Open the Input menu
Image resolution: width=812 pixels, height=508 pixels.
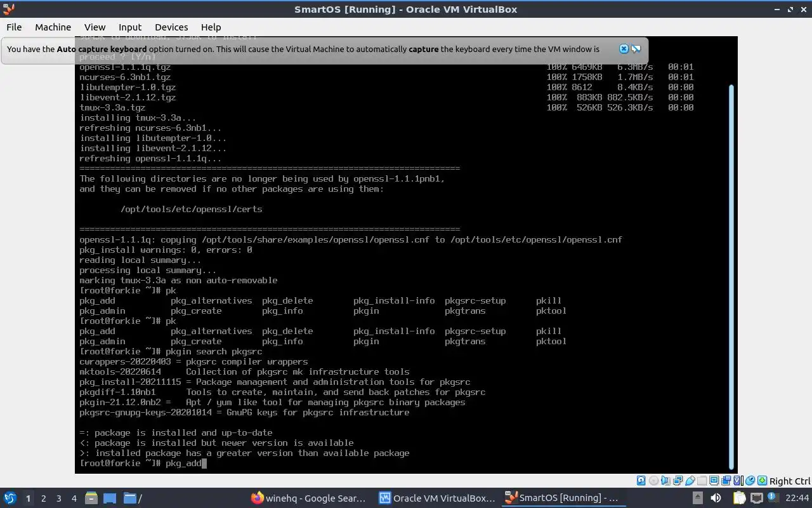coord(130,27)
